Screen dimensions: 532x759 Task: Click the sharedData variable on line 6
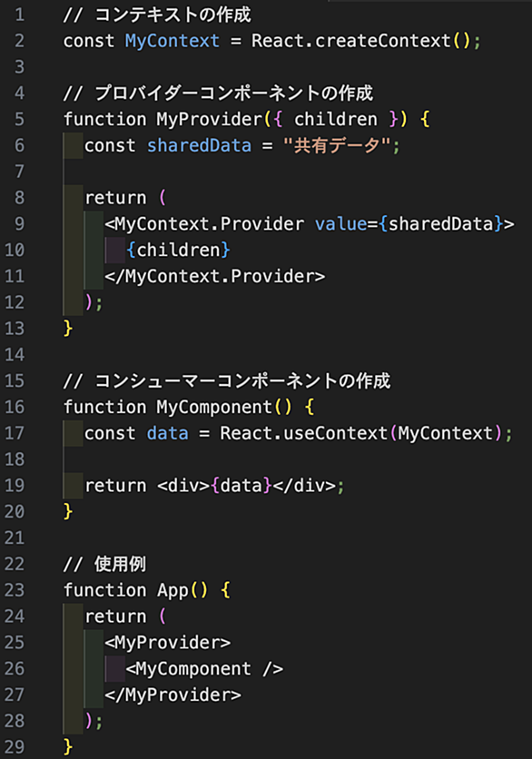[199, 145]
